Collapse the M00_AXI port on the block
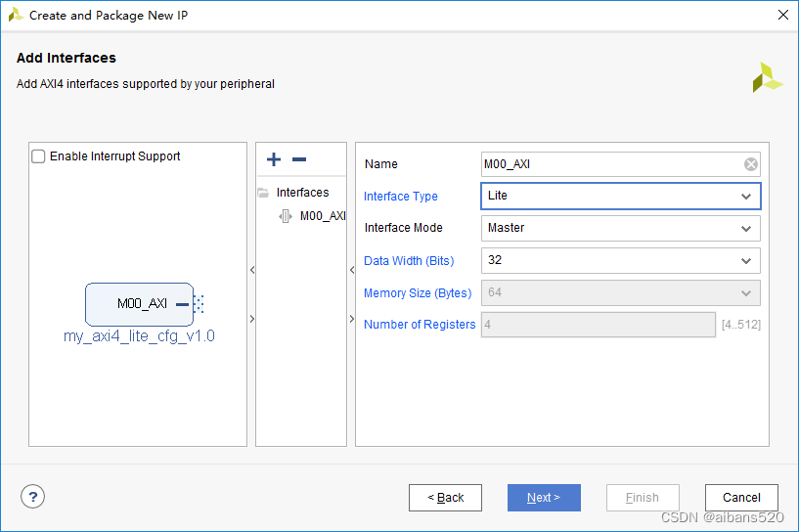This screenshot has width=799, height=532. tap(182, 304)
